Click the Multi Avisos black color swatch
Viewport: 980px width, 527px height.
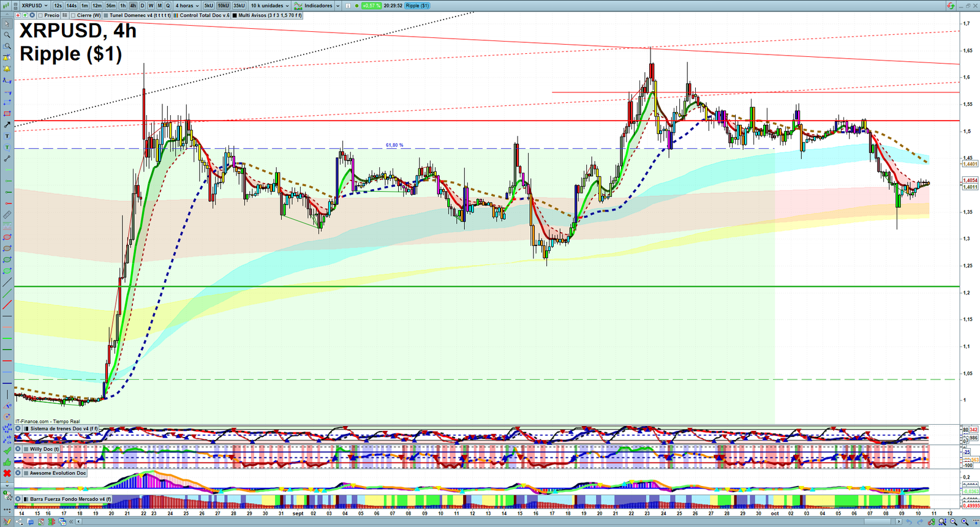click(x=235, y=15)
